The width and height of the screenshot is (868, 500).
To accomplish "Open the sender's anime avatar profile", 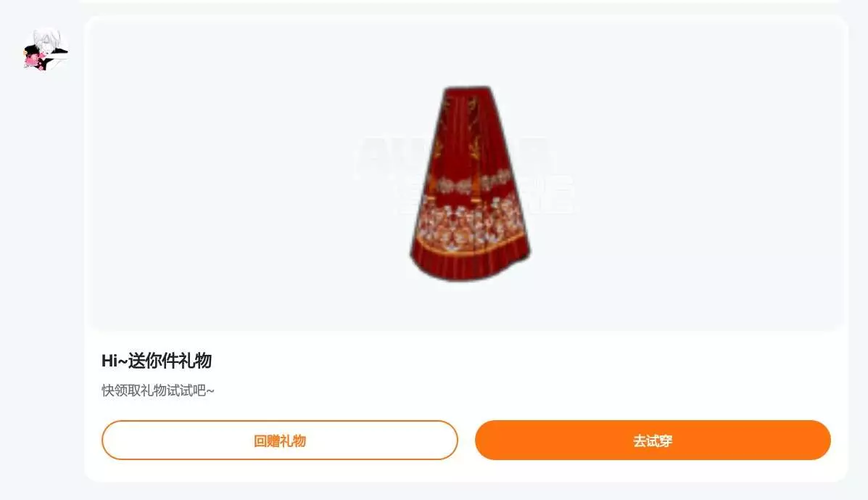I will click(46, 50).
